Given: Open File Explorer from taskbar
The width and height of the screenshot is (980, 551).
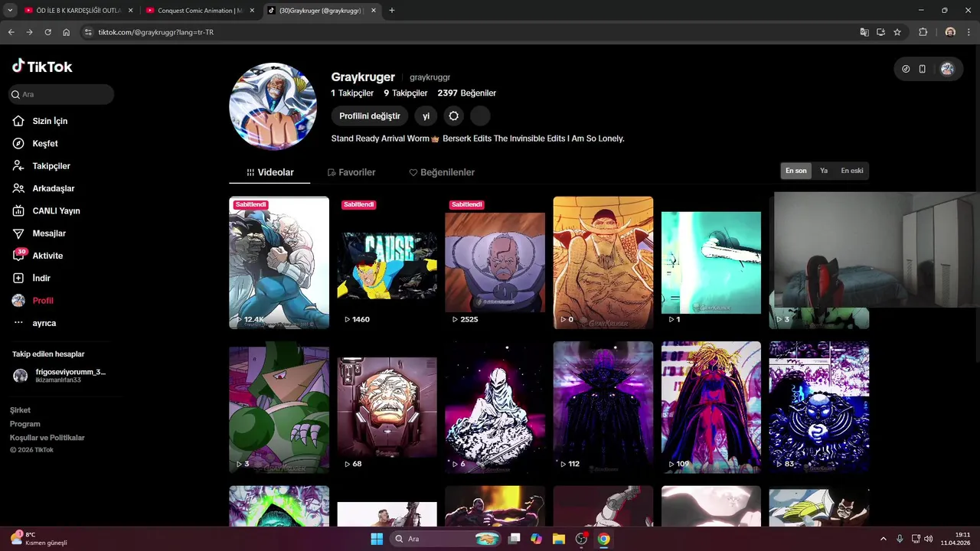Looking at the screenshot, I should tap(559, 539).
